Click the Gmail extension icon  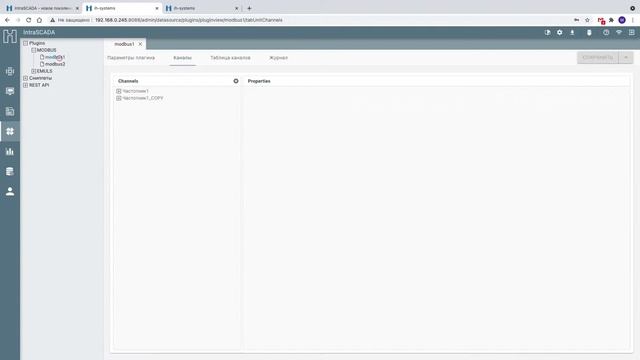(601, 20)
